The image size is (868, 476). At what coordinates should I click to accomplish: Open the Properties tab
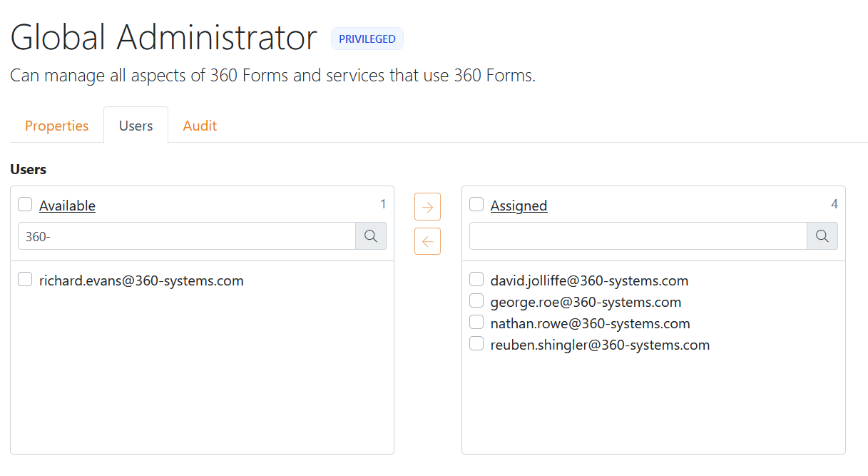[x=57, y=126]
